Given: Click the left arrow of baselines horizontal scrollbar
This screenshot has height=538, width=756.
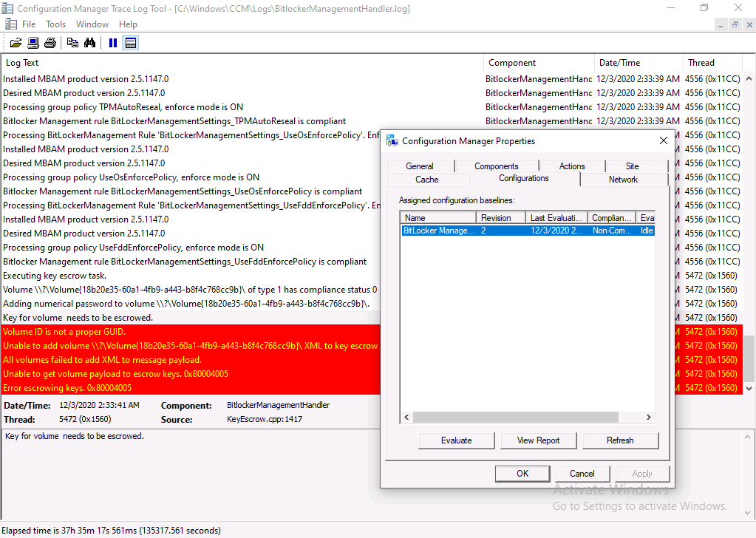Looking at the screenshot, I should point(406,418).
